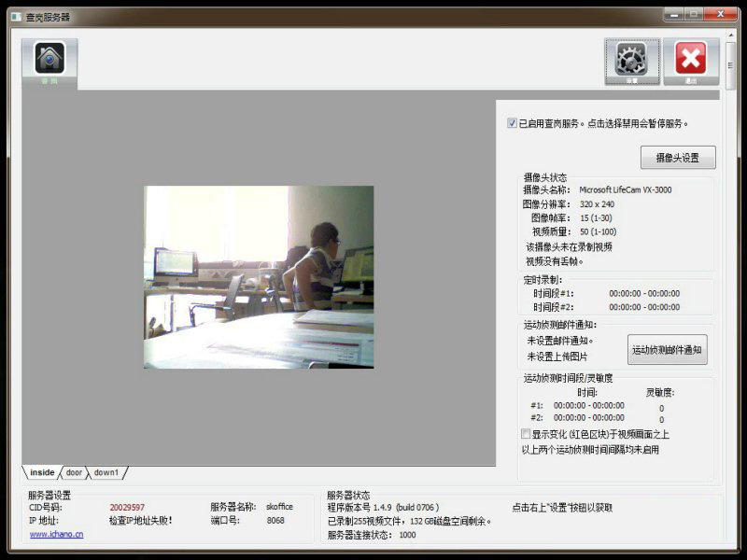The width and height of the screenshot is (747, 560).
Task: Click the server name skoffice value
Action: click(279, 507)
